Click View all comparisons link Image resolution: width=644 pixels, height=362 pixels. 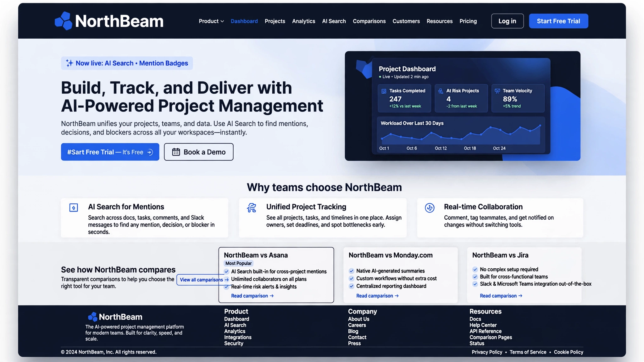(x=204, y=280)
